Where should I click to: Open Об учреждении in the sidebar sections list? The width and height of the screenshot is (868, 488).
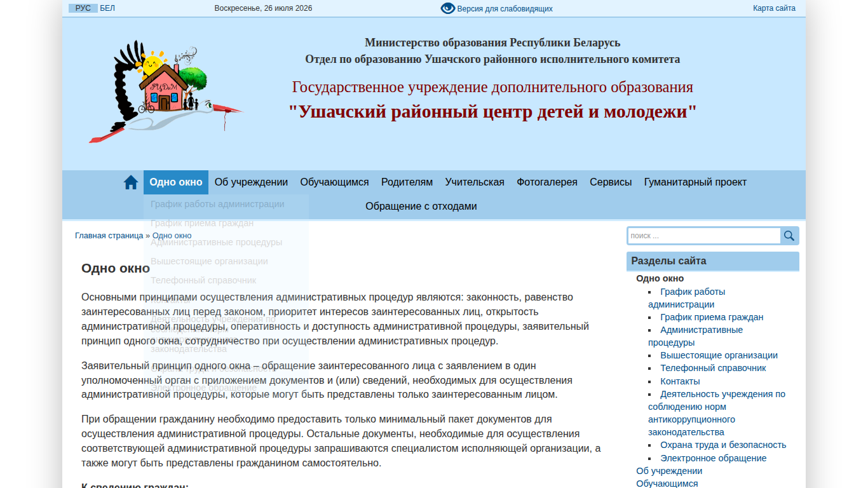(x=669, y=471)
